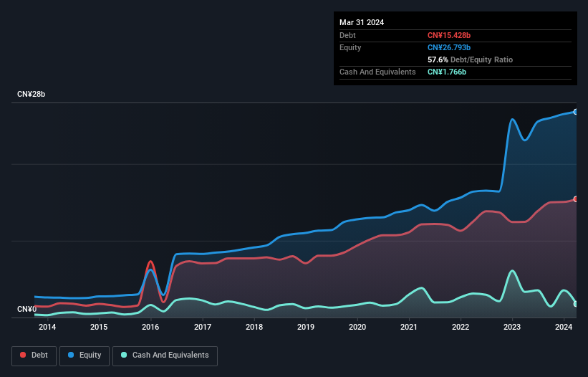Click the 2022 x-axis label

click(x=461, y=327)
